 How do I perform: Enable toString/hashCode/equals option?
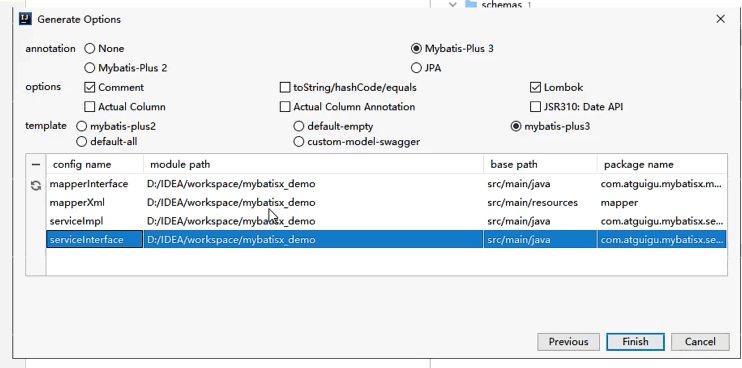coord(348,88)
